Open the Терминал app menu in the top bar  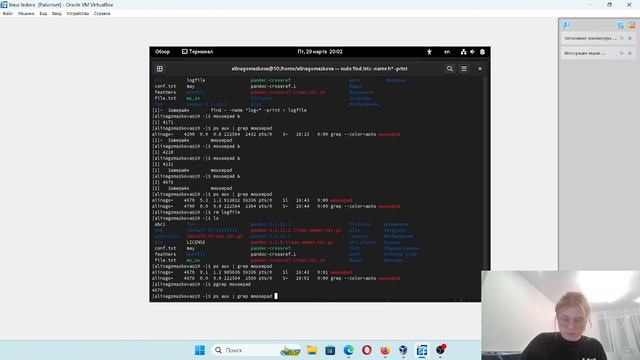coord(198,52)
